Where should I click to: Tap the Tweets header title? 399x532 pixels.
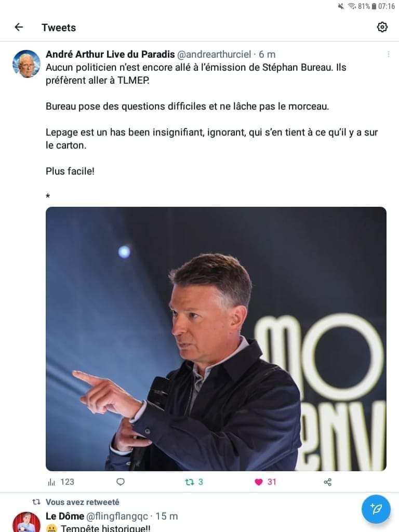tap(59, 28)
